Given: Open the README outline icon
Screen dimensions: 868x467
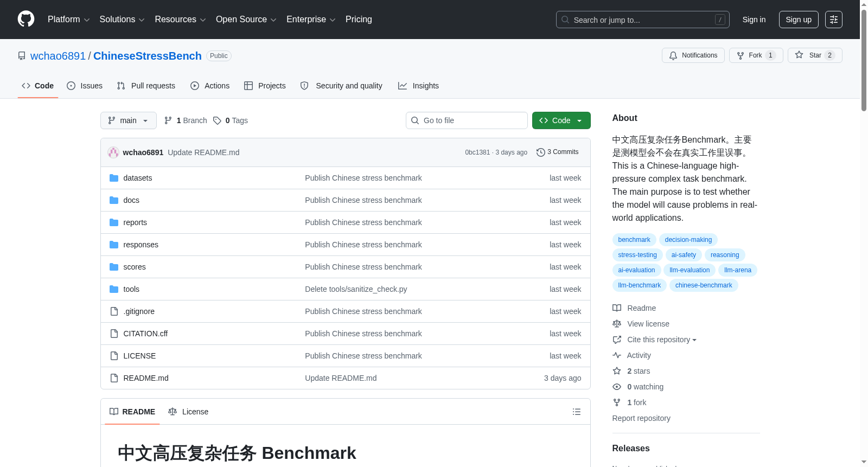Looking at the screenshot, I should pyautogui.click(x=577, y=412).
